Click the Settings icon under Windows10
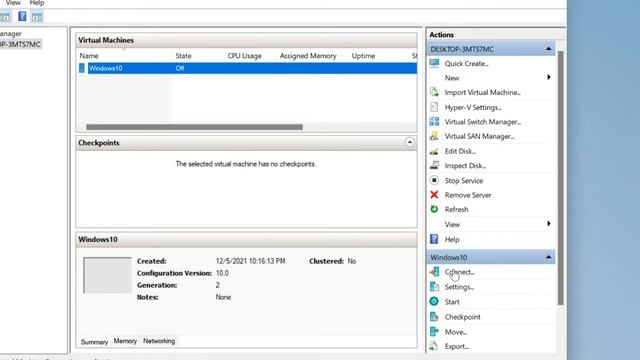Image resolution: width=640 pixels, height=360 pixels. [x=434, y=287]
